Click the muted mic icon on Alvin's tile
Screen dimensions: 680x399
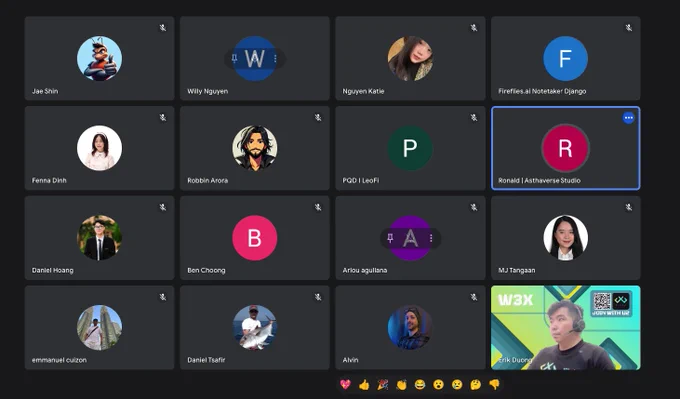pyautogui.click(x=474, y=297)
